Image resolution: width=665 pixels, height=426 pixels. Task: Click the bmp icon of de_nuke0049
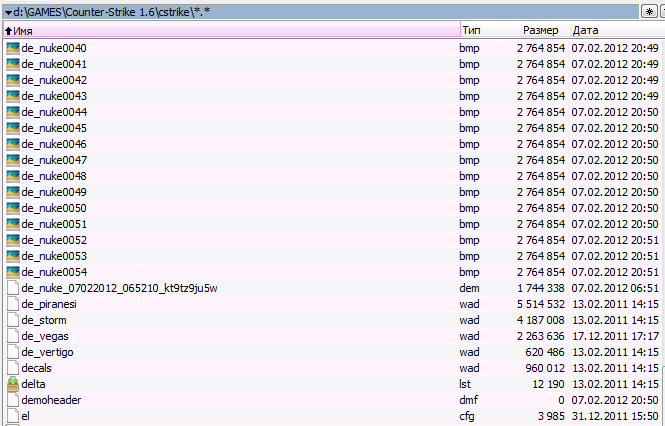tap(13, 192)
